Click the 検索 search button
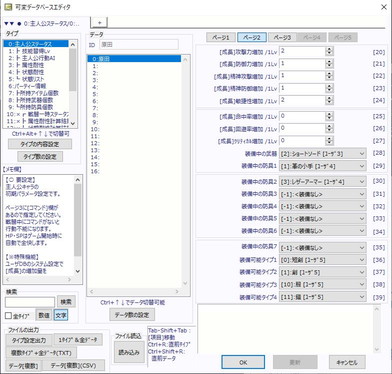392x374 pixels. [x=66, y=302]
